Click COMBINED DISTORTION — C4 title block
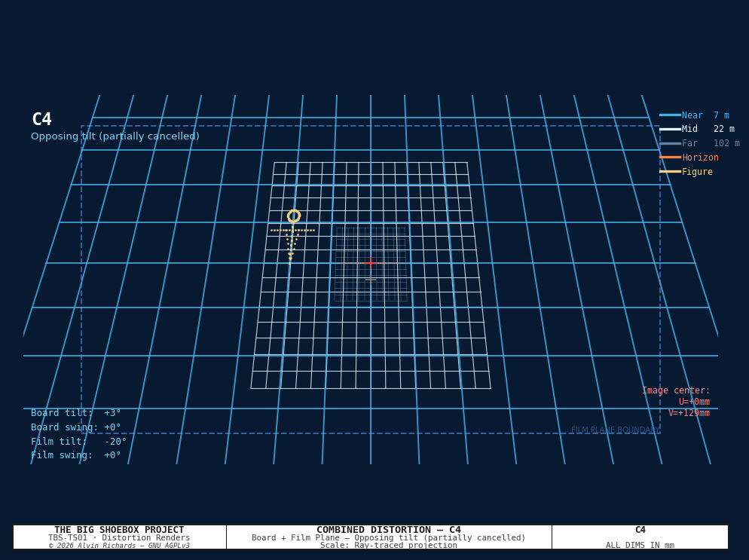This screenshot has height=560, width=749. [389, 529]
